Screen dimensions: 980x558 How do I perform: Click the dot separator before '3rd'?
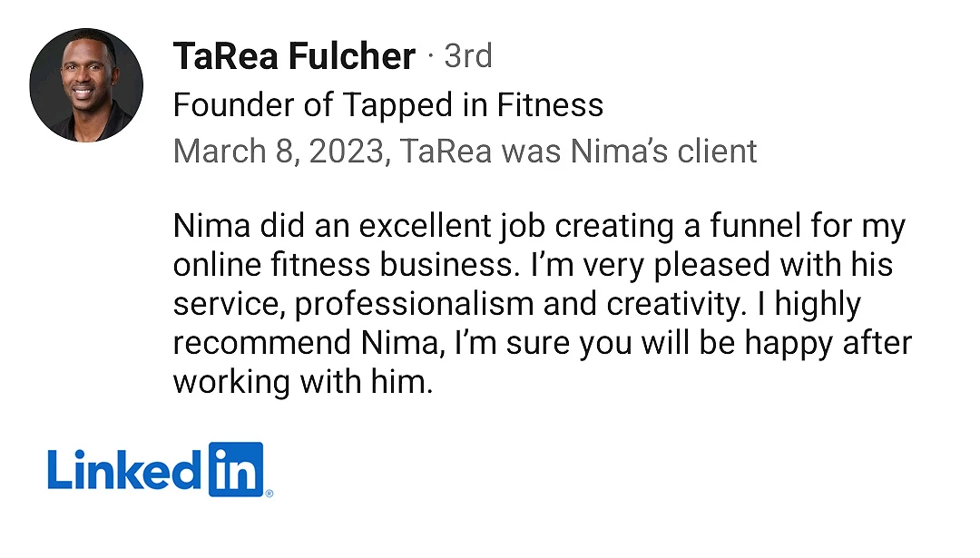tap(431, 57)
